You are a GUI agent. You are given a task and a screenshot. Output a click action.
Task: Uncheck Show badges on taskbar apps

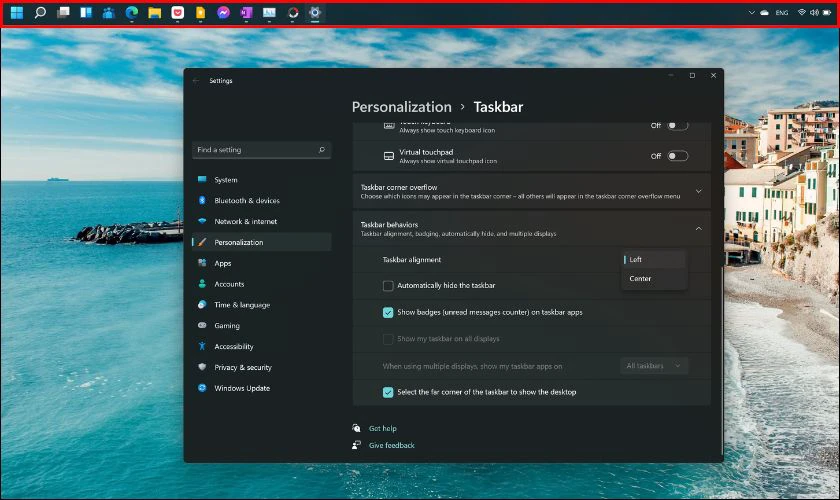click(x=388, y=312)
